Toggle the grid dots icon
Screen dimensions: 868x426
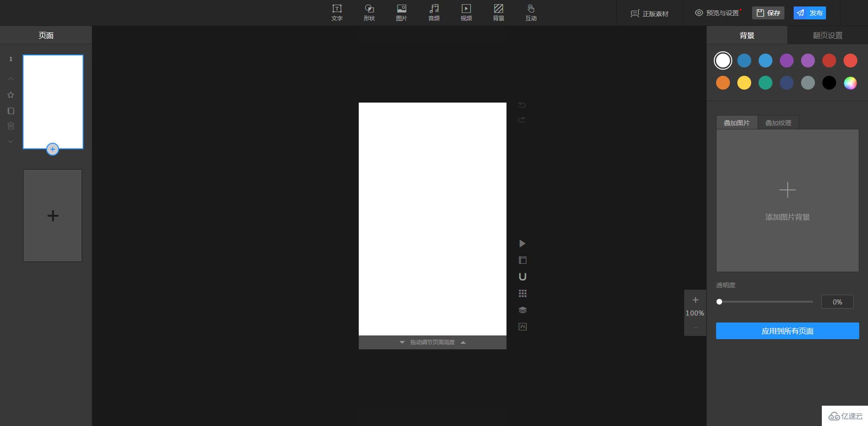point(523,293)
